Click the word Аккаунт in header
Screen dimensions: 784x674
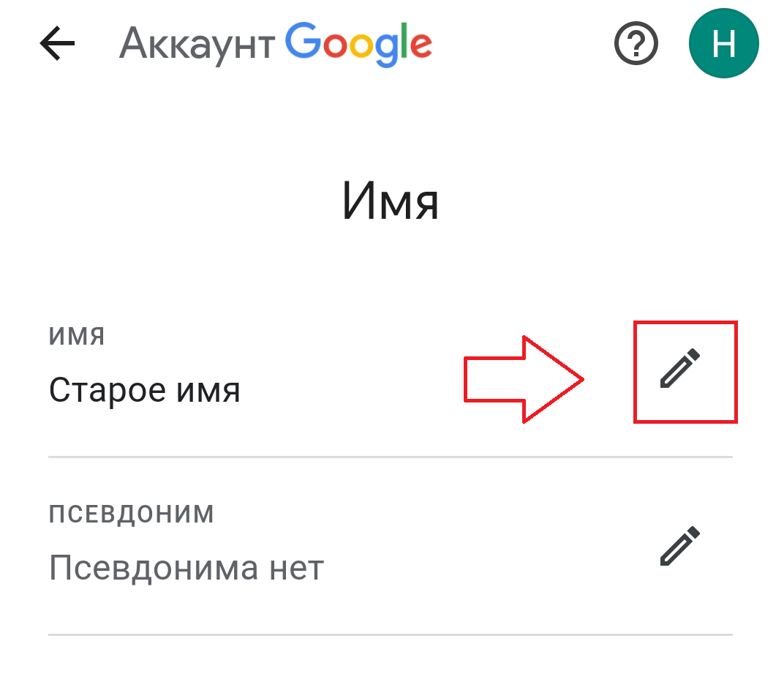[197, 45]
